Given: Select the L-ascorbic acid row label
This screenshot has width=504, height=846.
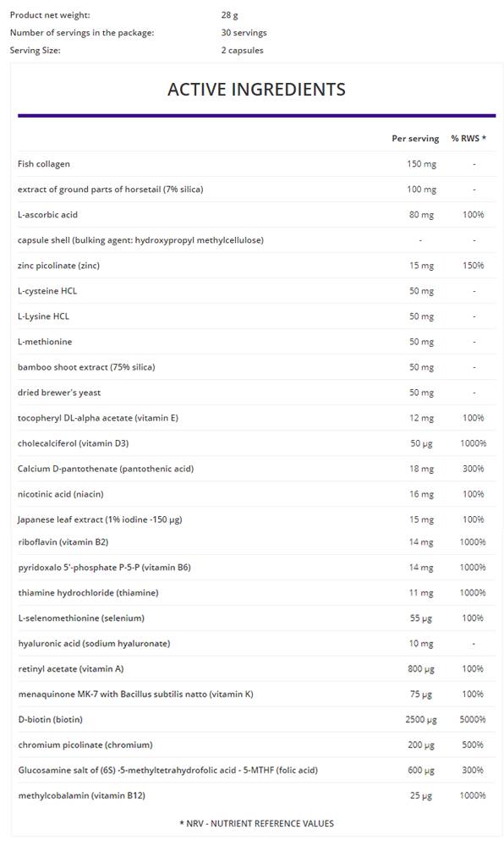Looking at the screenshot, I should click(47, 215).
